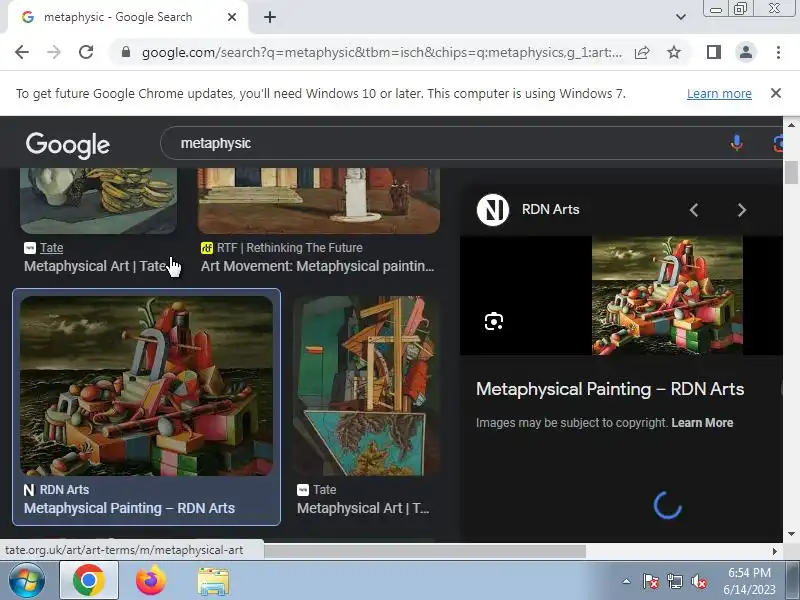Expand the tab search dropdown

(681, 17)
